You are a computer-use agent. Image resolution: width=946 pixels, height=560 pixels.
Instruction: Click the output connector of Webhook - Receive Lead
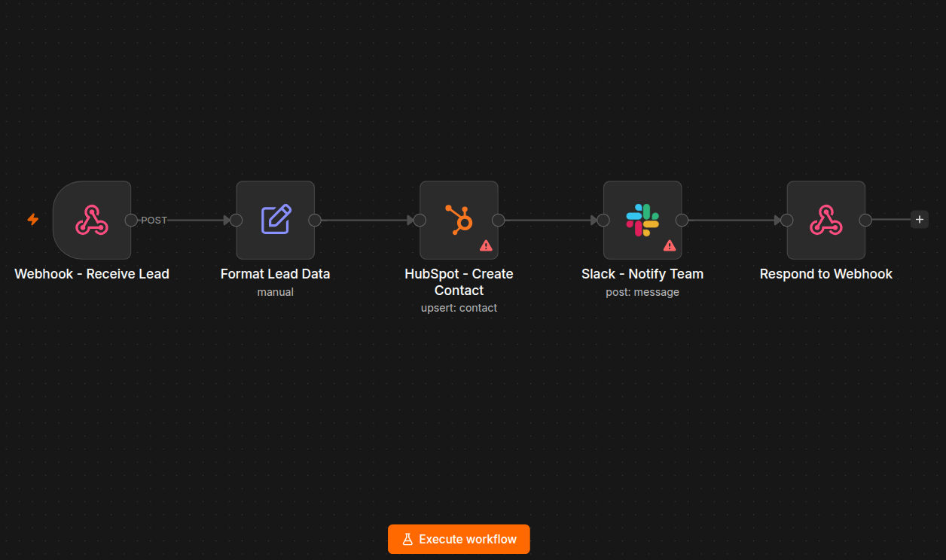[x=131, y=220]
